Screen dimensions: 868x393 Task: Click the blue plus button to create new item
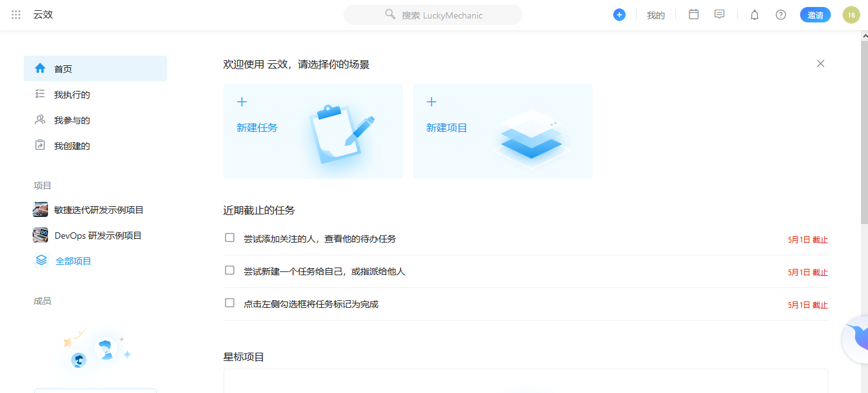[619, 14]
